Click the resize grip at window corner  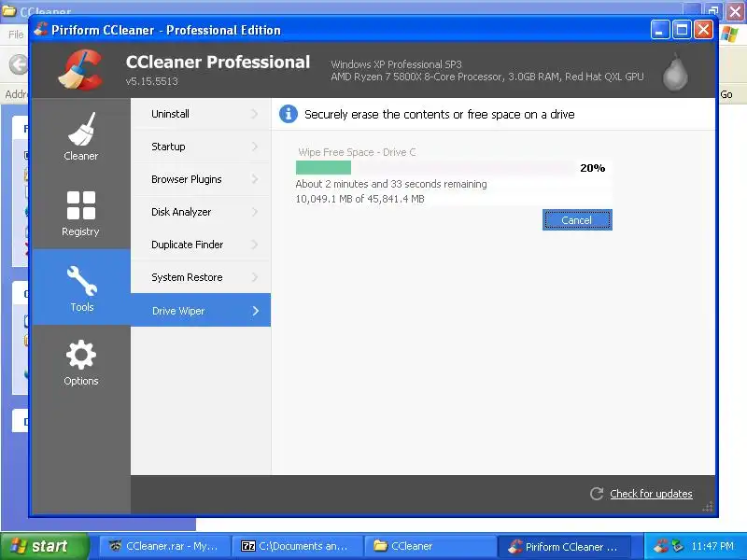click(708, 507)
